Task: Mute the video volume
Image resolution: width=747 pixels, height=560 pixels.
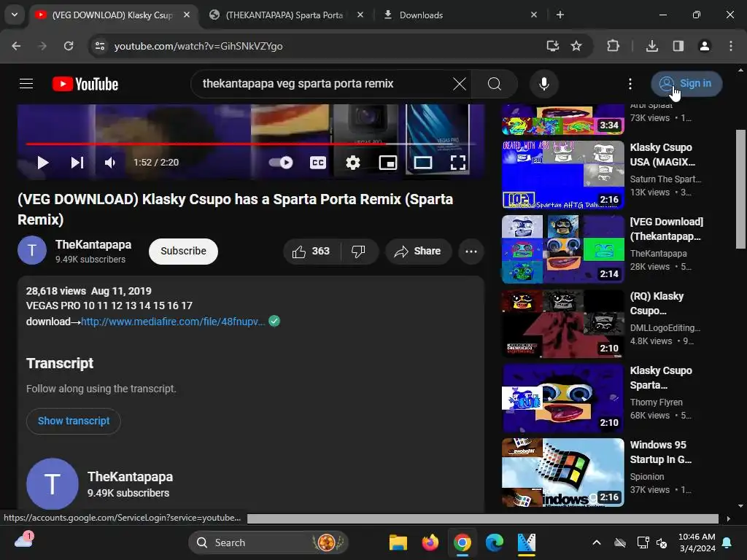Action: tap(110, 163)
